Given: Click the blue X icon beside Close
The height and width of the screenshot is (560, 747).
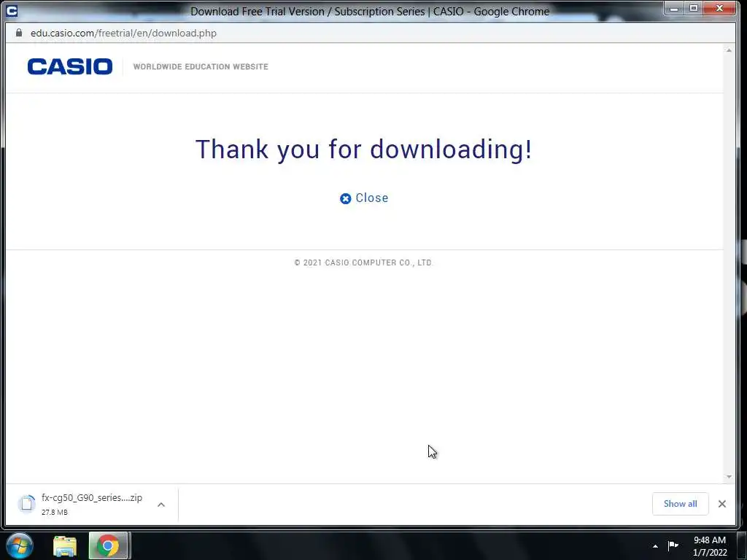Looking at the screenshot, I should [x=345, y=198].
